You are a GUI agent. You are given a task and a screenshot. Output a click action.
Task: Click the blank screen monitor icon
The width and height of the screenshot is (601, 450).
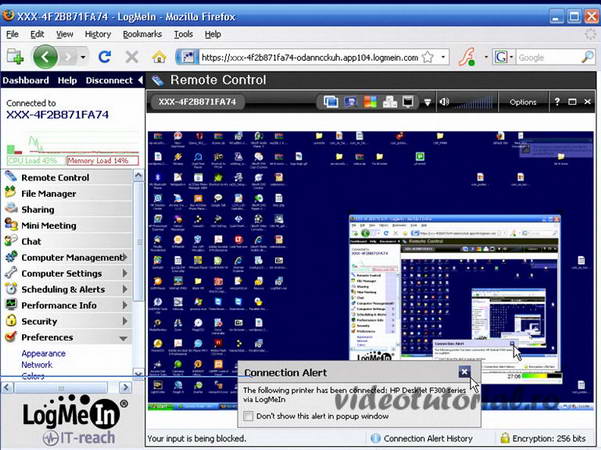[x=408, y=102]
